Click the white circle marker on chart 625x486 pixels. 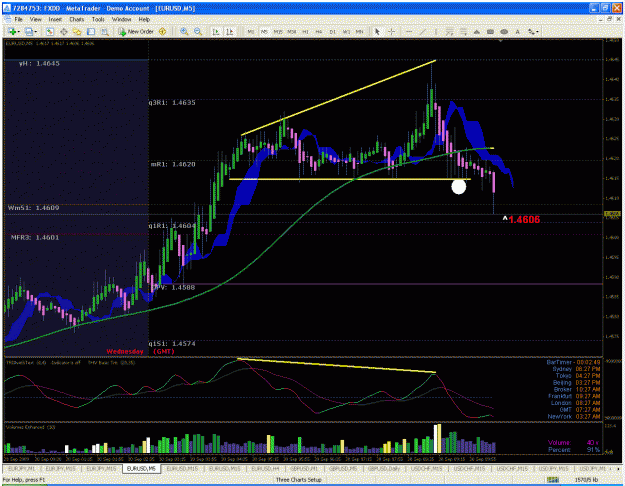[458, 187]
